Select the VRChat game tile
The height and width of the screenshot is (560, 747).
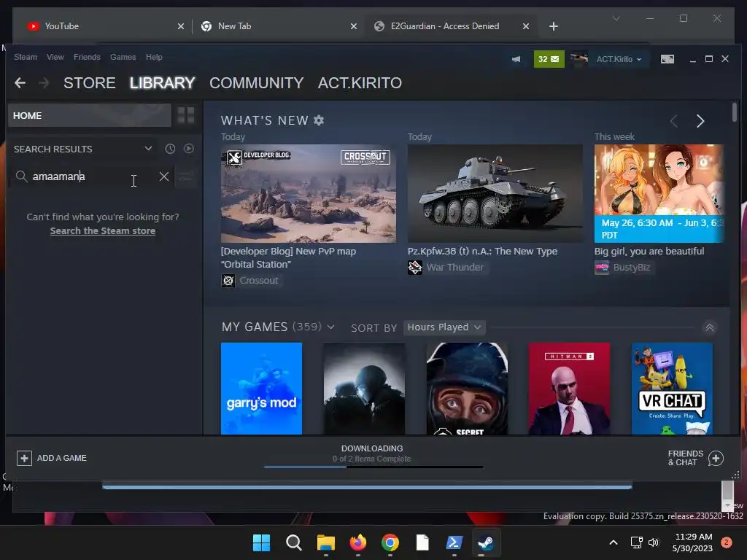click(x=672, y=389)
